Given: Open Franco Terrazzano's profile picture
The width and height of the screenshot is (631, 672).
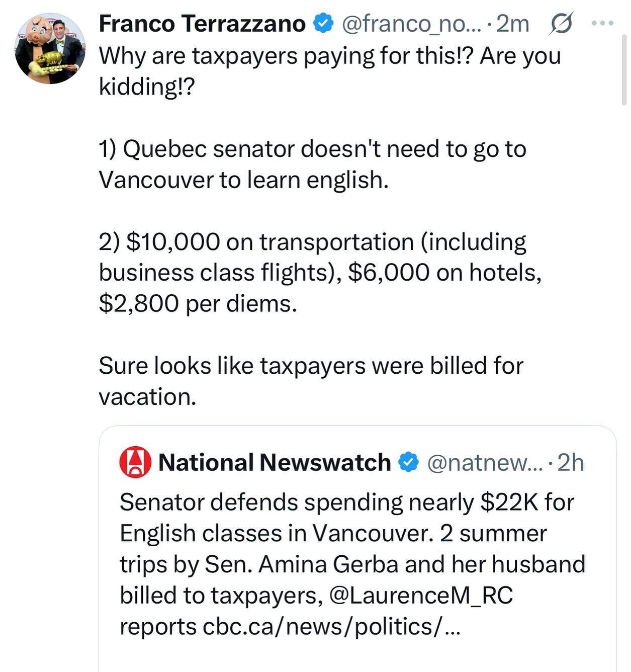Looking at the screenshot, I should click(50, 49).
